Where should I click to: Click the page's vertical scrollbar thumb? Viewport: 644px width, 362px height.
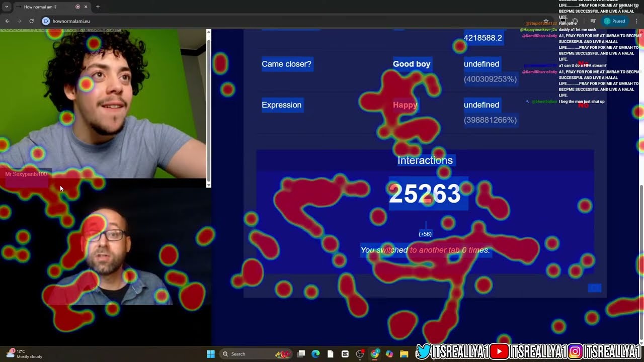click(x=641, y=261)
